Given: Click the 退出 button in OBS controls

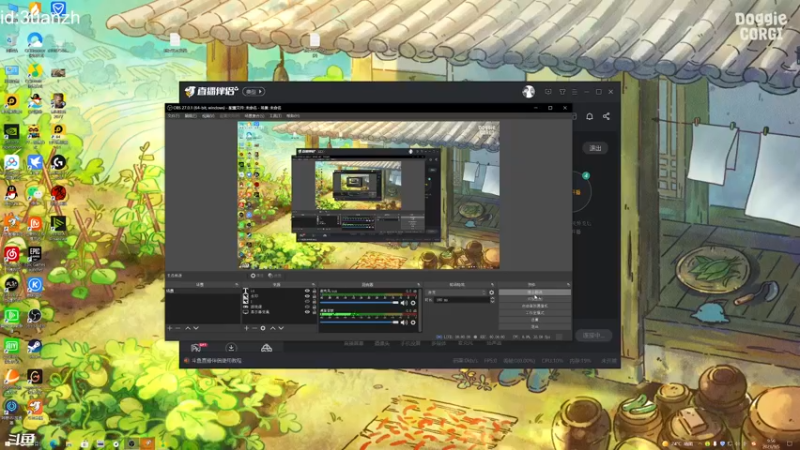Looking at the screenshot, I should click(x=534, y=326).
